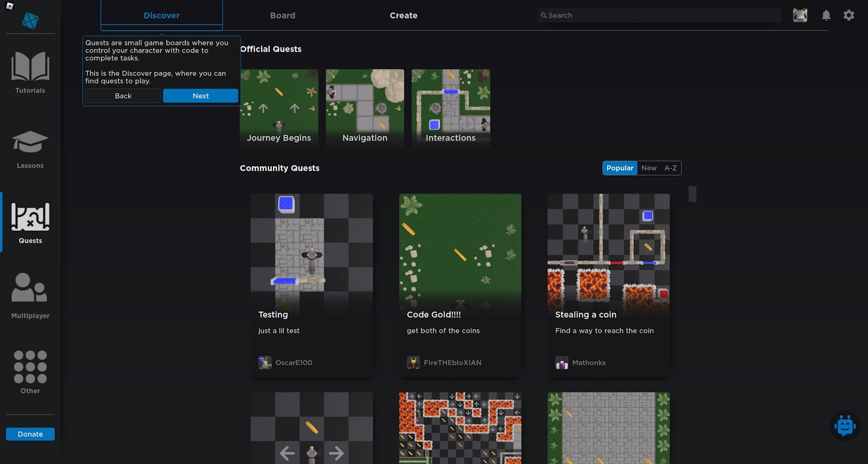Switch to the Create tab
868x464 pixels.
click(x=403, y=16)
